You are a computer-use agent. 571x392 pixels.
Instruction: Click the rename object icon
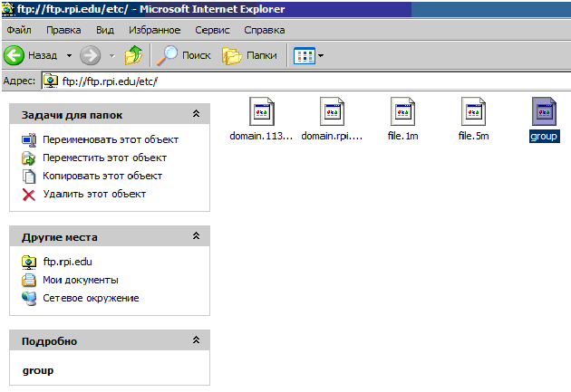coord(29,140)
